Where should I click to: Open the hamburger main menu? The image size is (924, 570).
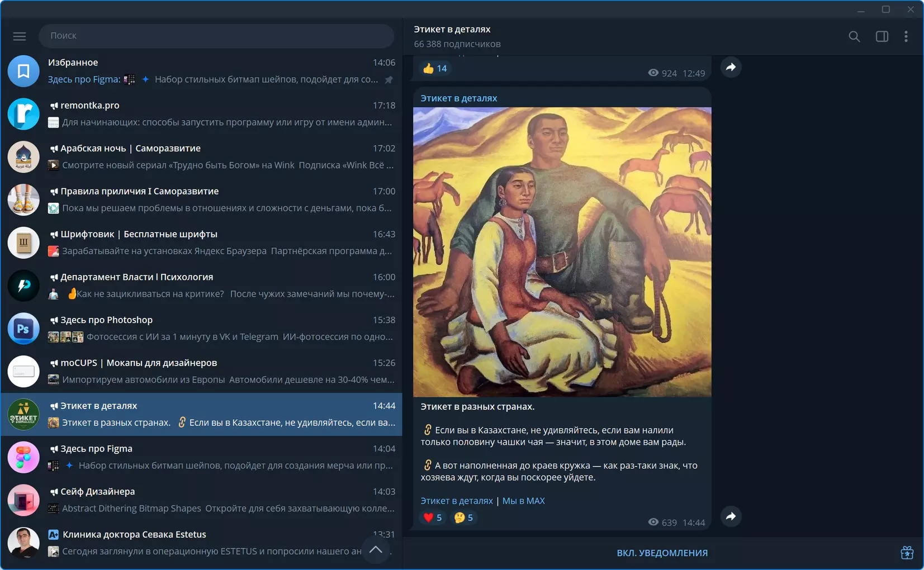(20, 36)
